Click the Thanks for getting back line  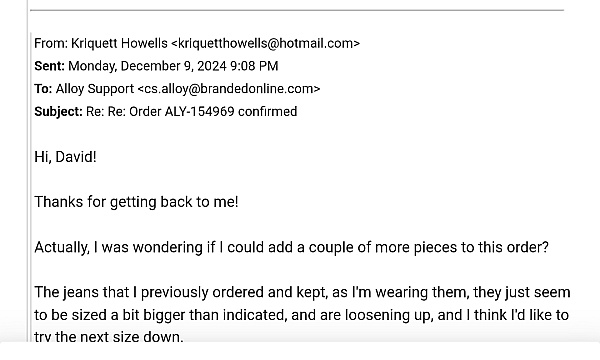point(136,202)
